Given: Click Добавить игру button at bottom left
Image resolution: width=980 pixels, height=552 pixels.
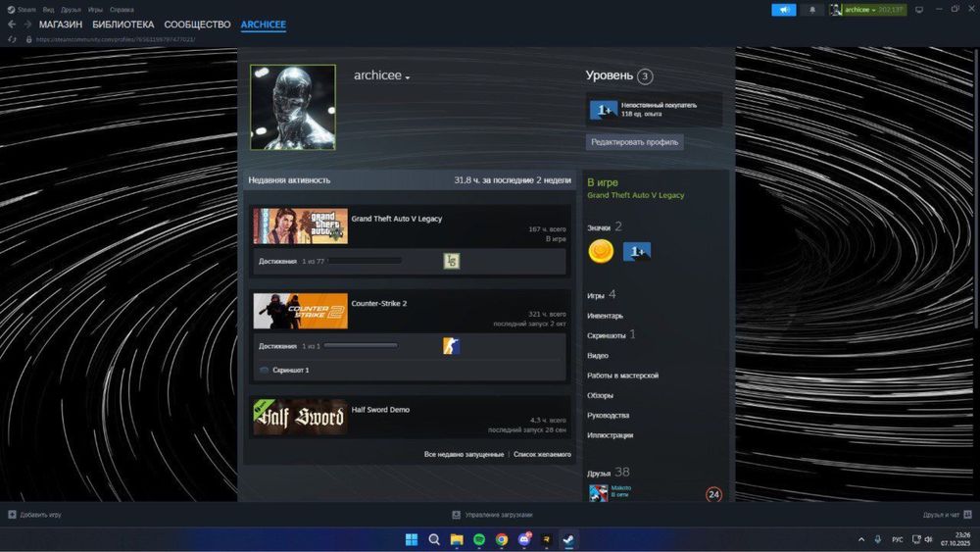Looking at the screenshot, I should 34,515.
